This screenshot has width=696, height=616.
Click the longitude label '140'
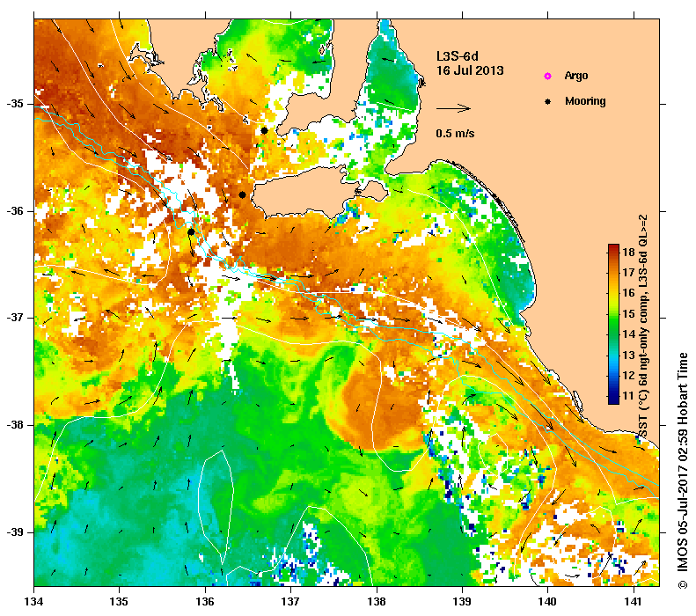coord(547,602)
